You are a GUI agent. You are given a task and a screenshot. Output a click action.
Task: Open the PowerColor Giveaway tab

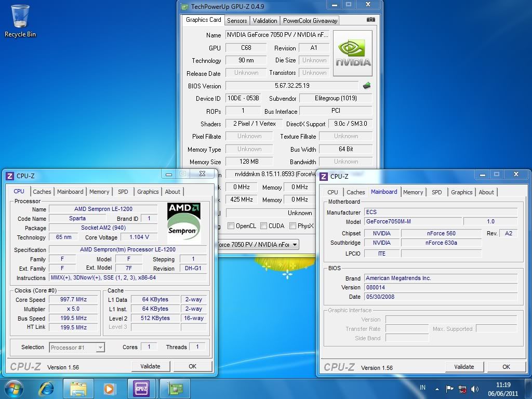(x=310, y=21)
